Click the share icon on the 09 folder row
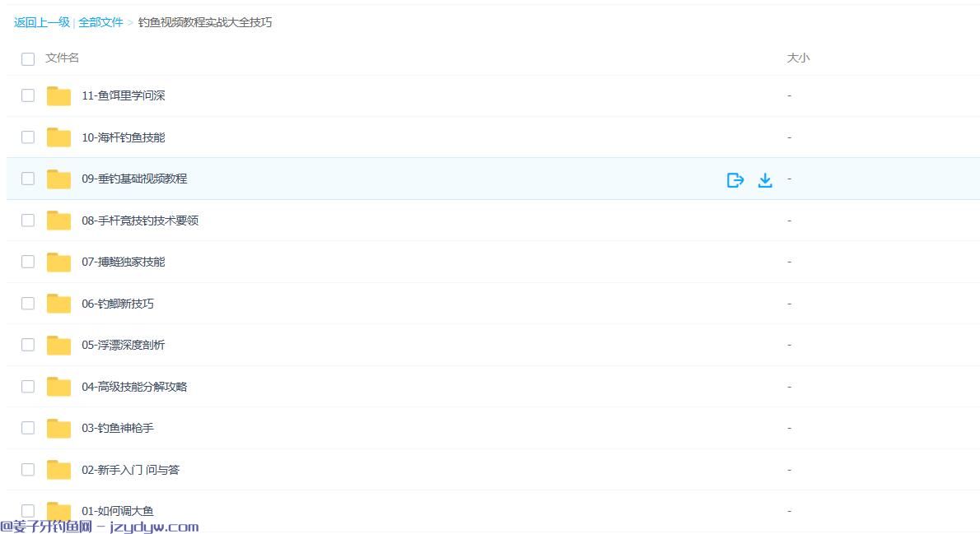 tap(735, 180)
